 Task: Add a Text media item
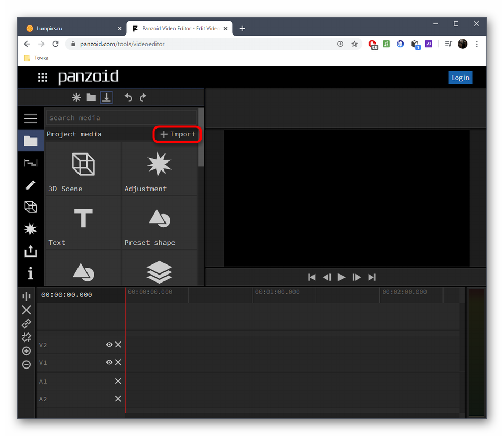pyautogui.click(x=83, y=223)
